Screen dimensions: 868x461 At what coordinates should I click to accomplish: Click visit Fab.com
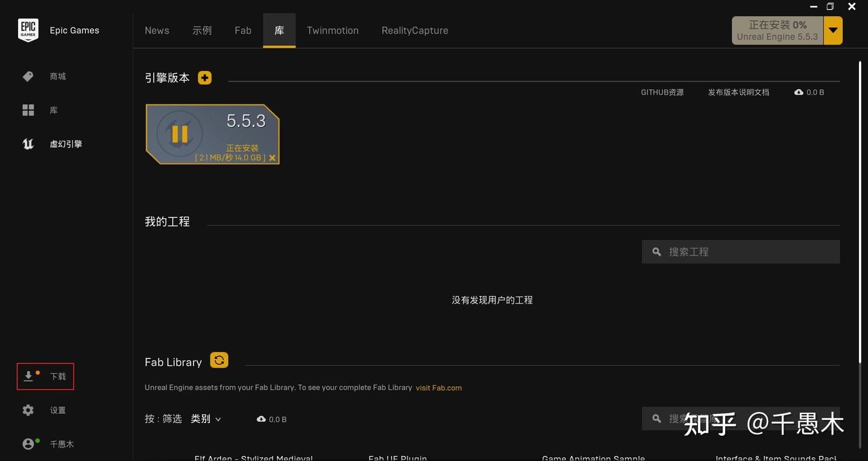click(x=438, y=387)
